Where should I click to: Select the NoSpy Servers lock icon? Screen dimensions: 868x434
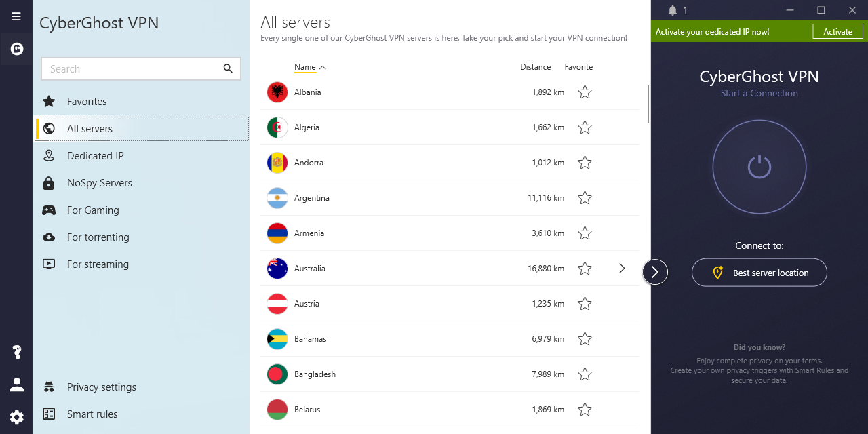[48, 182]
